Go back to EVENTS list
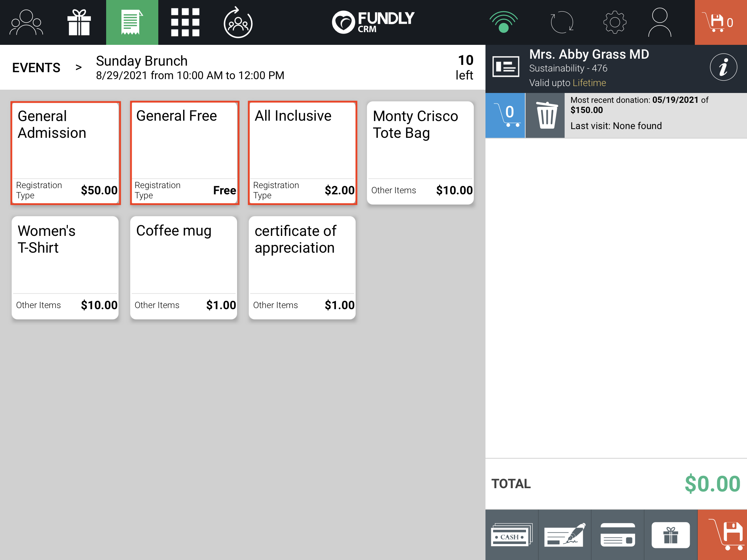The image size is (747, 560). click(x=36, y=67)
